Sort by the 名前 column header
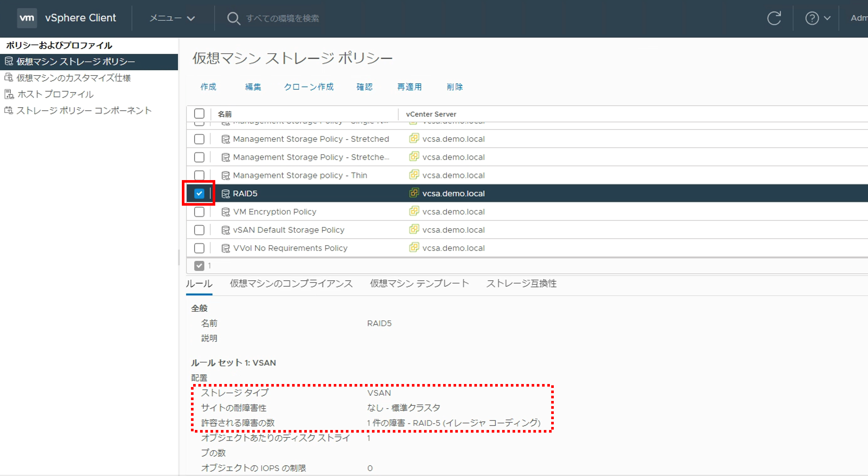Screen dimensions: 868x476 pyautogui.click(x=225, y=114)
